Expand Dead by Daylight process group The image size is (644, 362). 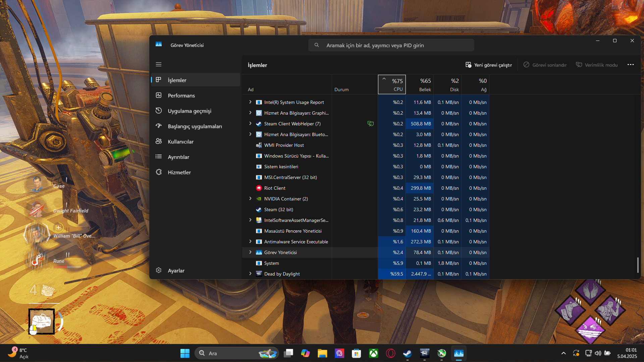[x=250, y=274]
